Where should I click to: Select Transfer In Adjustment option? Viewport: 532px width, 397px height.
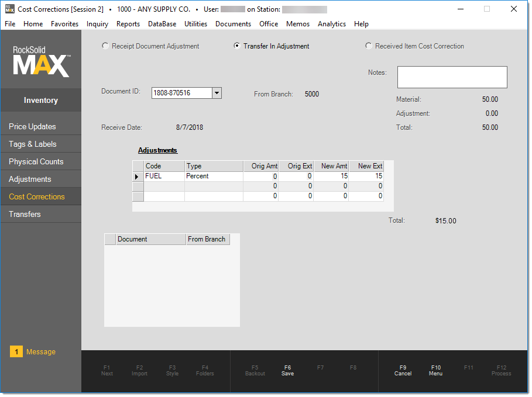(x=272, y=46)
